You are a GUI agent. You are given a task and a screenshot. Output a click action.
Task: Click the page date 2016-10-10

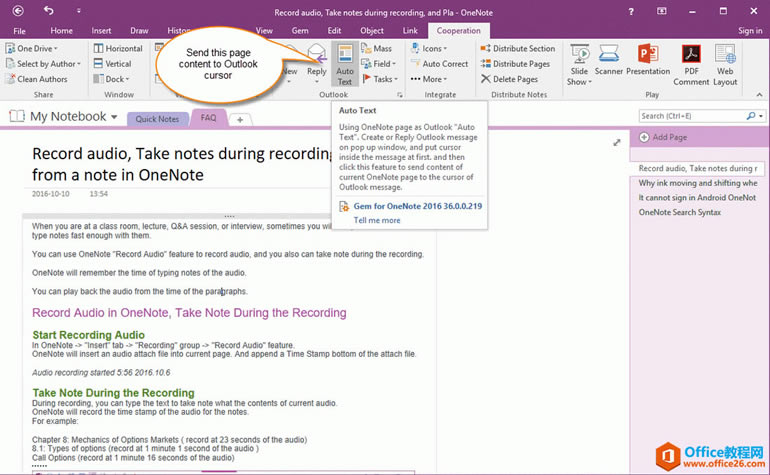[x=51, y=194]
